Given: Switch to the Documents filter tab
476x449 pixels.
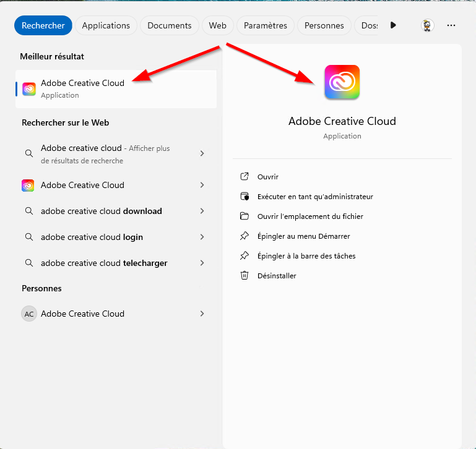Looking at the screenshot, I should [x=169, y=25].
